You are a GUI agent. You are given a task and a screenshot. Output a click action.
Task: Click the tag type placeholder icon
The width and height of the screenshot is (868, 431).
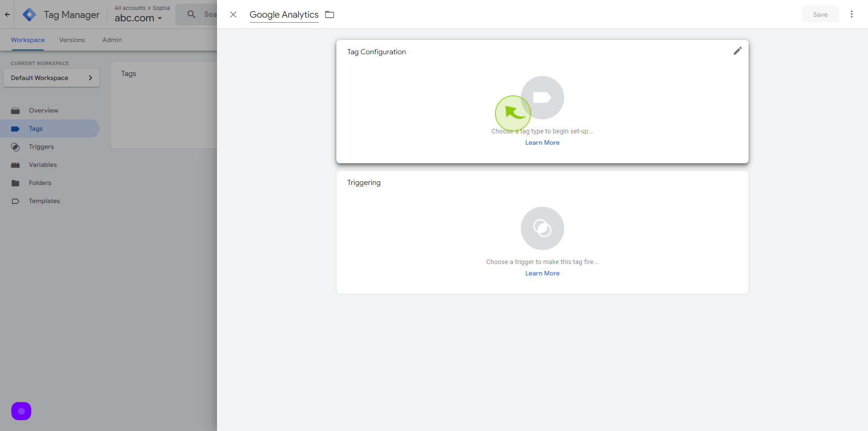point(542,98)
